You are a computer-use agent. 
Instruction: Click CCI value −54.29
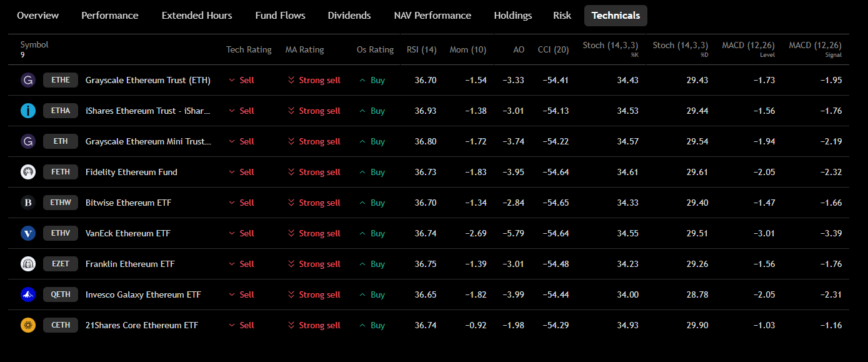coord(556,325)
